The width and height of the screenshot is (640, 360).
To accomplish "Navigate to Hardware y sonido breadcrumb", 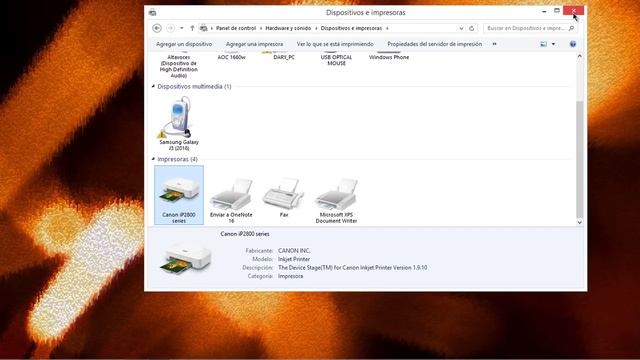I will [288, 28].
